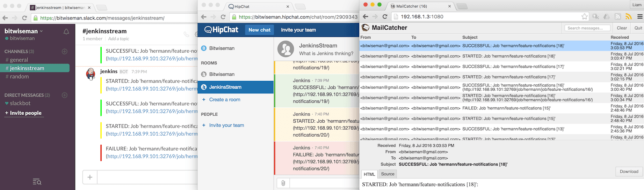Viewport: 644px width, 190px height.
Task: Click the orange RSS extension icon
Action: pos(629,17)
